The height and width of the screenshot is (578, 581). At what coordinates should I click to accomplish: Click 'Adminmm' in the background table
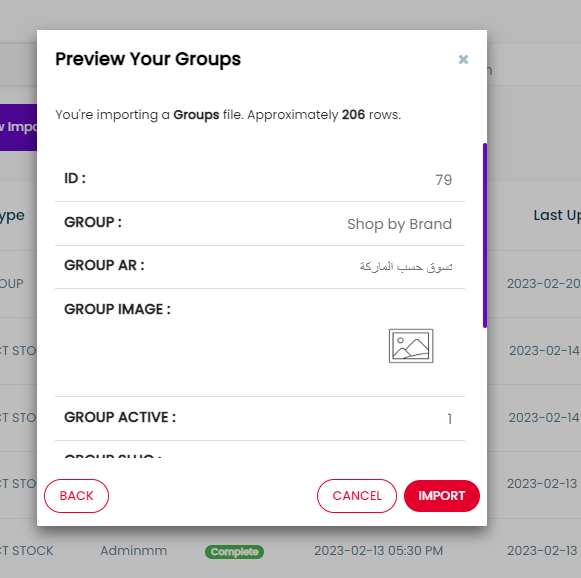pyautogui.click(x=133, y=551)
